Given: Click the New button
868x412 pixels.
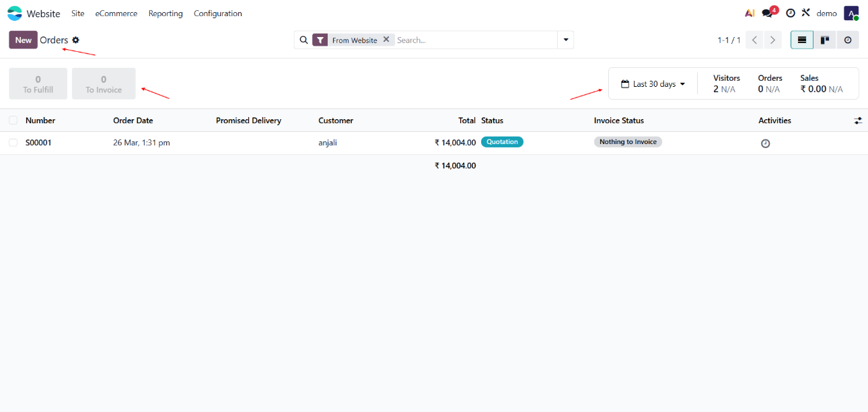Looking at the screenshot, I should click(23, 40).
